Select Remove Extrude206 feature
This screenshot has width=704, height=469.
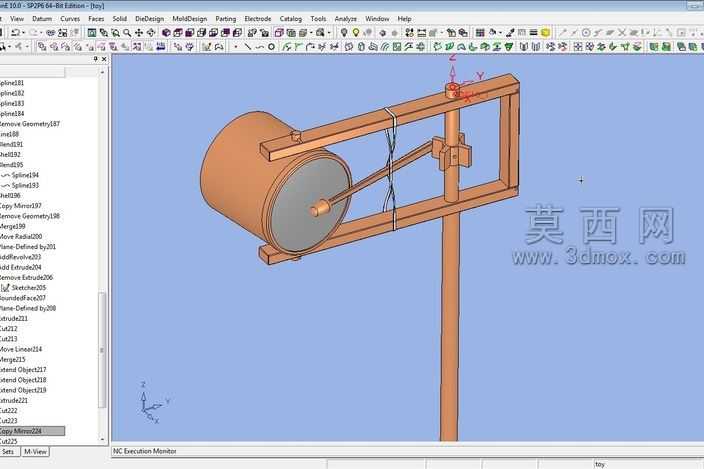coord(26,278)
